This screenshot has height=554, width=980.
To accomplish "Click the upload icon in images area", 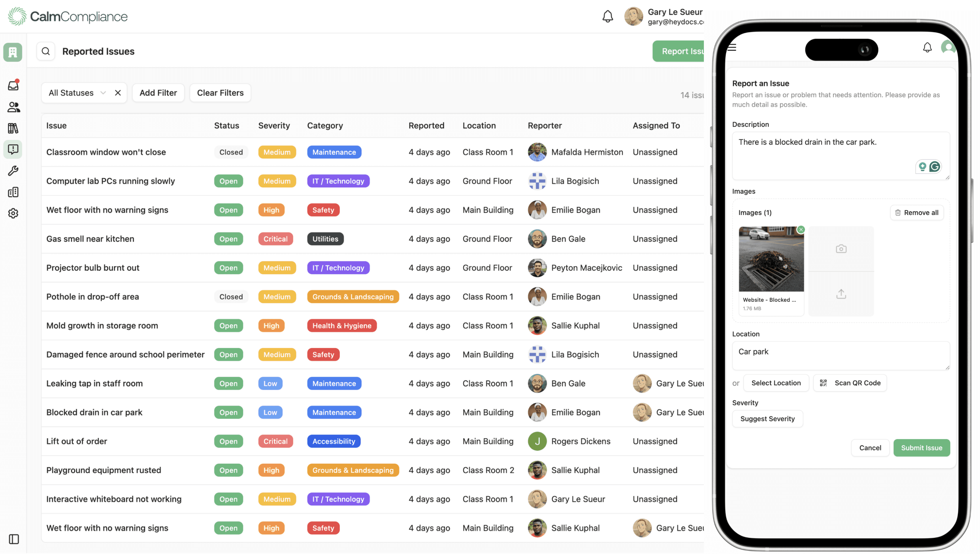I will pyautogui.click(x=841, y=294).
